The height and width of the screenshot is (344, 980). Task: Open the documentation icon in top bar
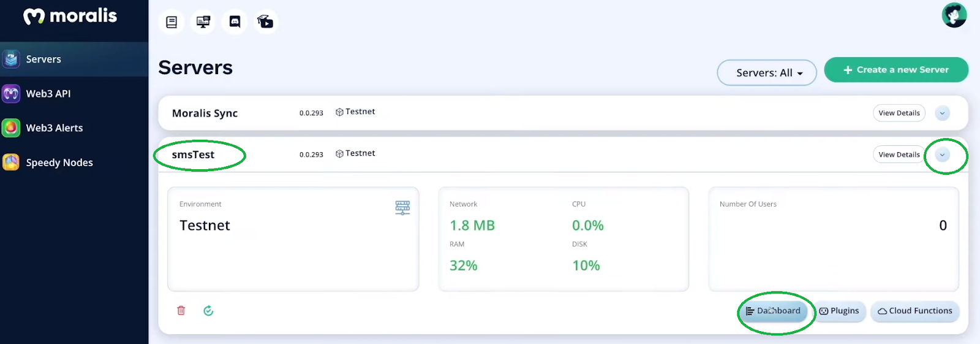pos(171,22)
